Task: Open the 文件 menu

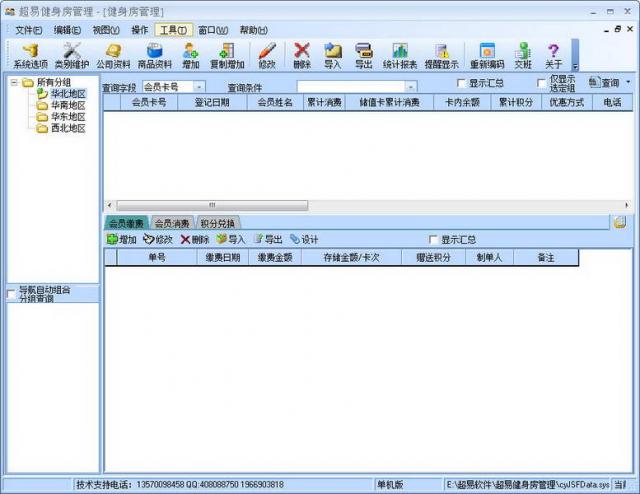Action: tap(29, 30)
